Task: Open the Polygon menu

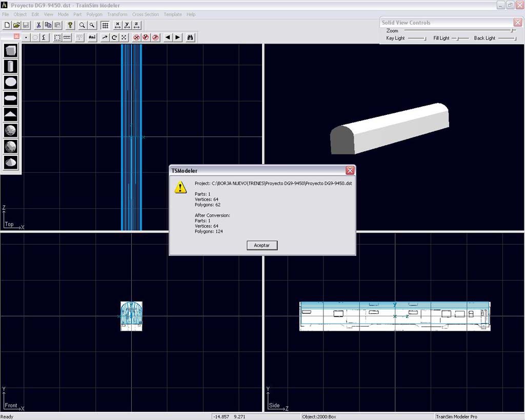Action: tap(94, 14)
